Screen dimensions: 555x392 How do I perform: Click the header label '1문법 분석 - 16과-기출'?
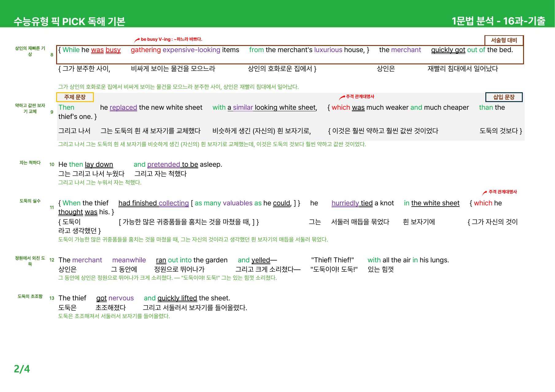pyautogui.click(x=498, y=21)
